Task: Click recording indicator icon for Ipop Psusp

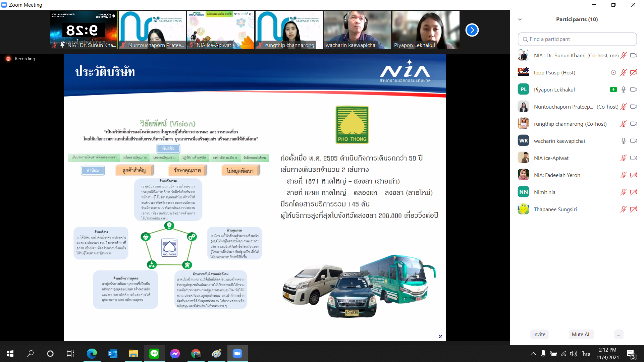Action: click(x=613, y=72)
